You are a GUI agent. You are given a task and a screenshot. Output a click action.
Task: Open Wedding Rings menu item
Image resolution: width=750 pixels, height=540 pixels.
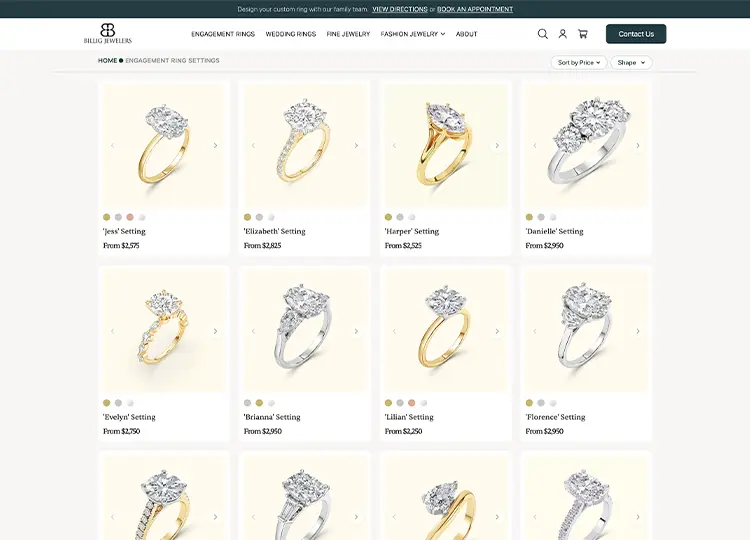coord(291,34)
